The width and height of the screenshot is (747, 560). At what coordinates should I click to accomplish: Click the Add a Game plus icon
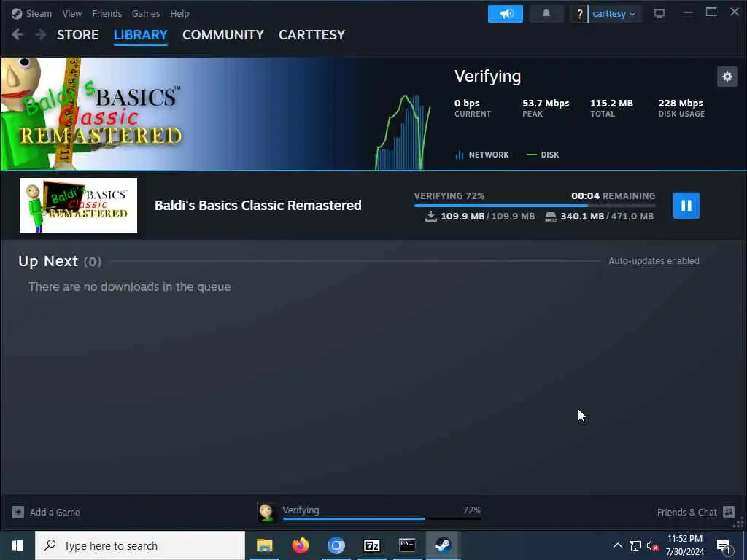pyautogui.click(x=18, y=512)
